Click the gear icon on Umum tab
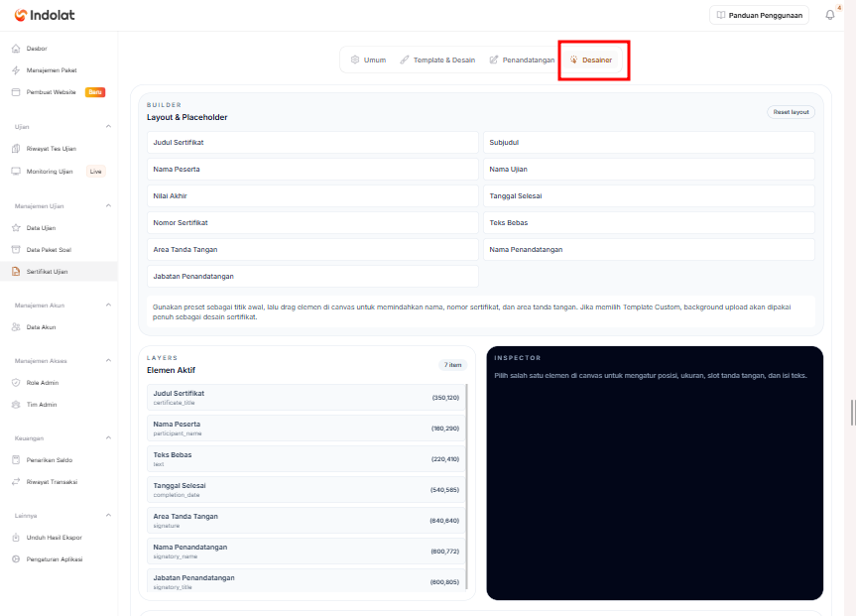856x616 pixels. pyautogui.click(x=355, y=60)
